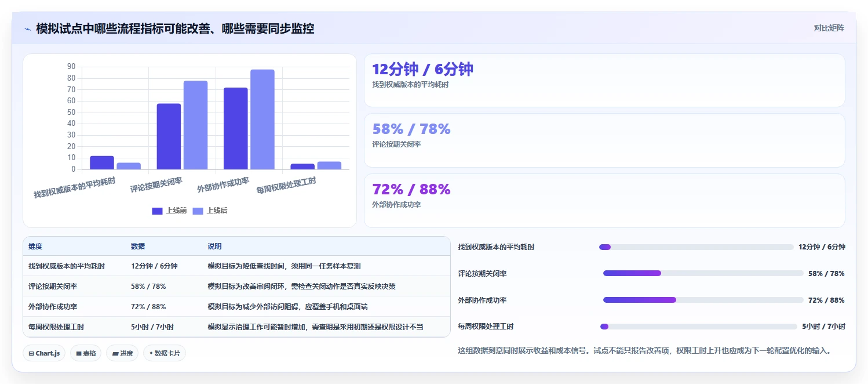This screenshot has height=384, width=868.
Task: Click card caption 评论按期关闭率
Action: (396, 144)
